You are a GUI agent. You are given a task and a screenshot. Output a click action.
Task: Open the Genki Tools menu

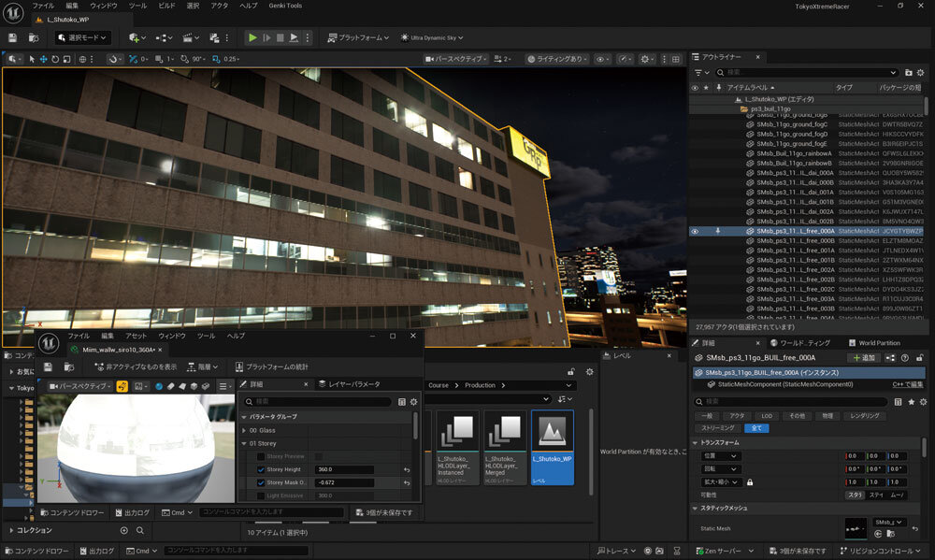tap(283, 6)
